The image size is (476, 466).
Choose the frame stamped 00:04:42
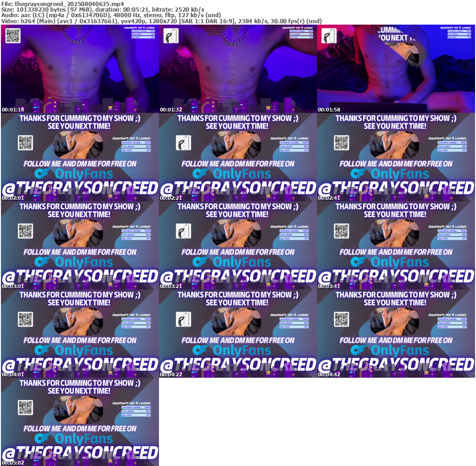(x=396, y=334)
